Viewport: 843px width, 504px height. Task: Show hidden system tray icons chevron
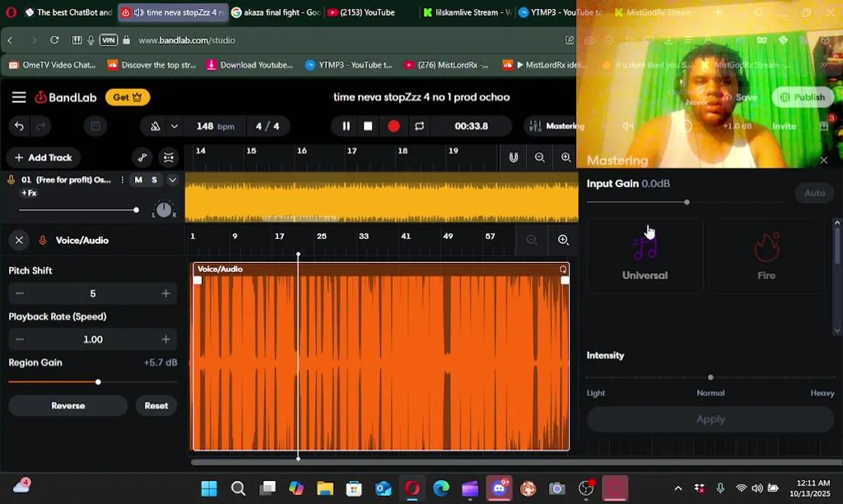pos(678,488)
